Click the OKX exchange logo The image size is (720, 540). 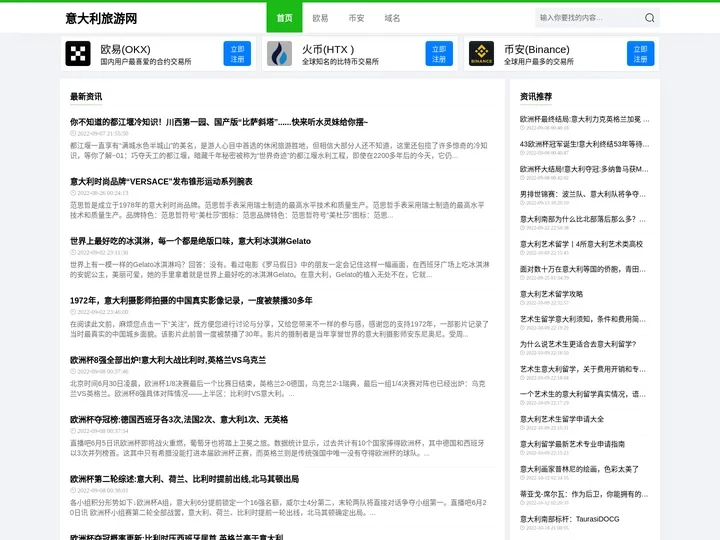tap(78, 53)
